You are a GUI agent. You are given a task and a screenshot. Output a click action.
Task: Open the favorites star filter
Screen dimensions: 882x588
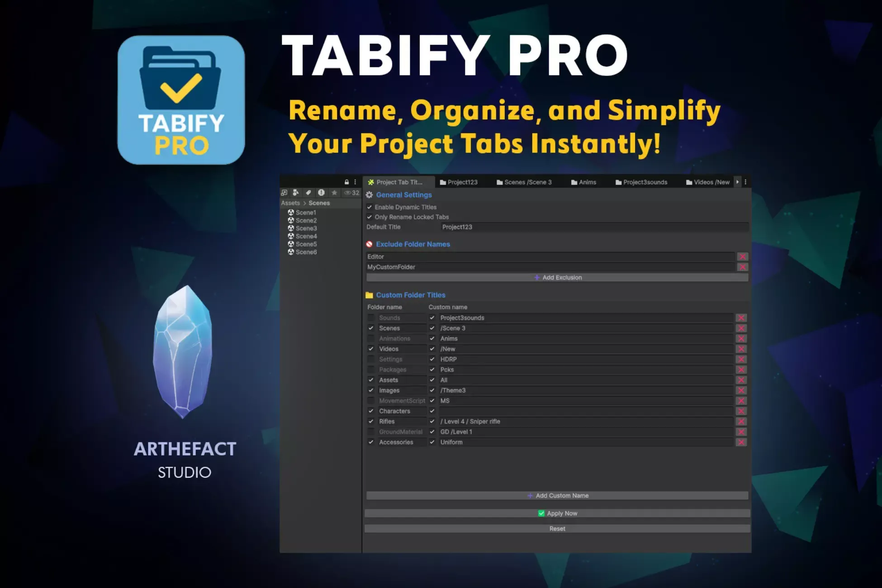pos(334,192)
